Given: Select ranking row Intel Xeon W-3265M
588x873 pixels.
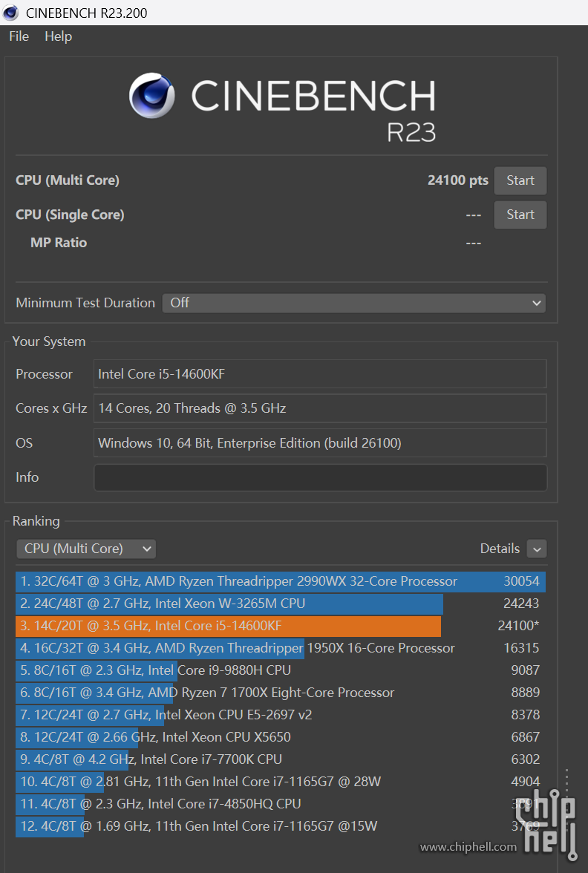Looking at the screenshot, I should point(281,604).
